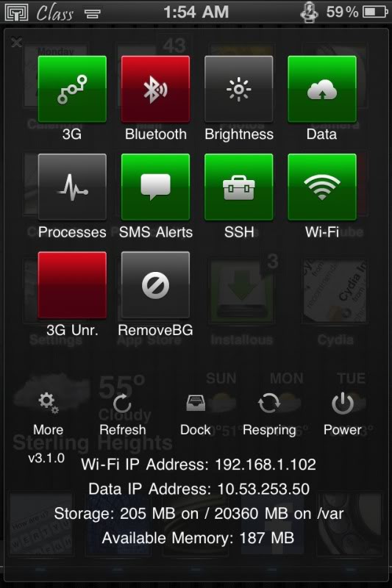392x588 pixels.
Task: Tap the Available Memory readout
Action: coord(198,538)
